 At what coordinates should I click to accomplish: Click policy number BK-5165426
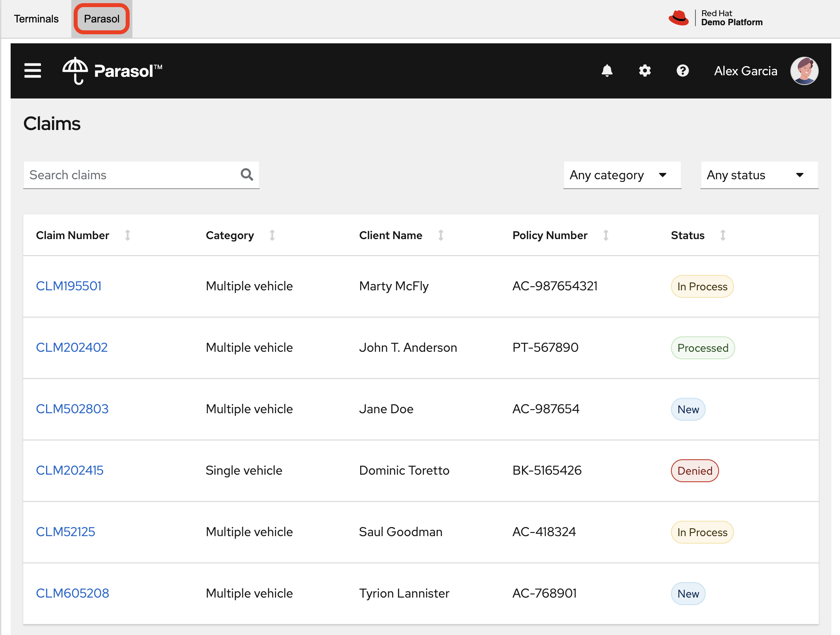[547, 470]
